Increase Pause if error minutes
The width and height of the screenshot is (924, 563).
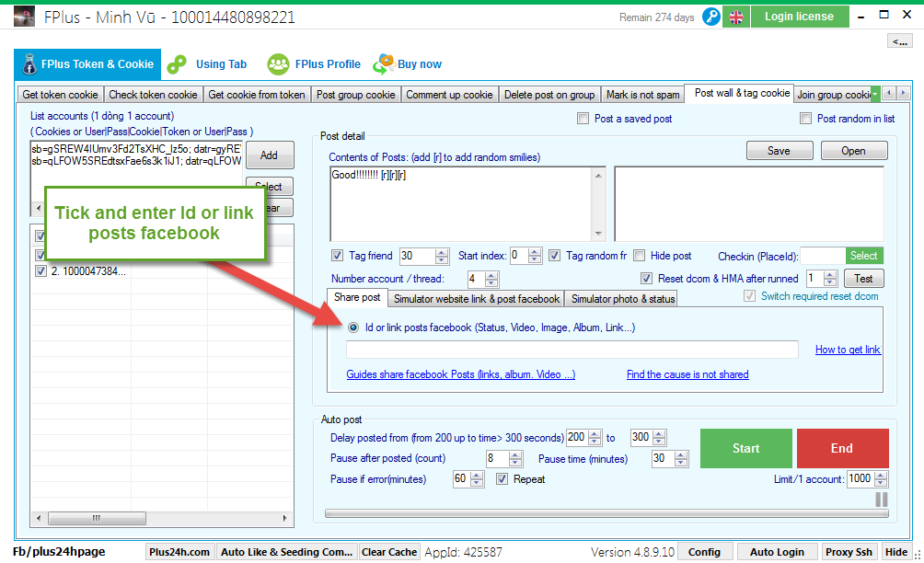coord(478,476)
